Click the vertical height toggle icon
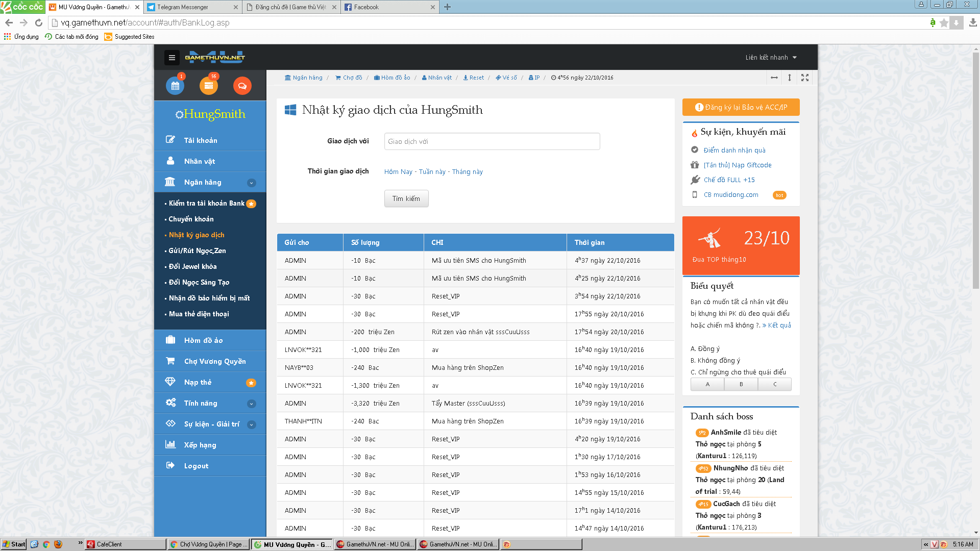The width and height of the screenshot is (980, 551). pos(790,78)
